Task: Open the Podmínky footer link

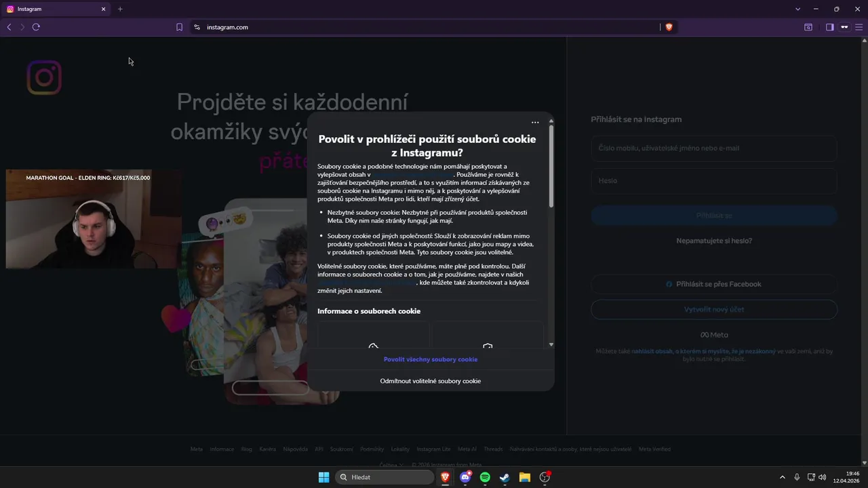Action: click(x=372, y=449)
